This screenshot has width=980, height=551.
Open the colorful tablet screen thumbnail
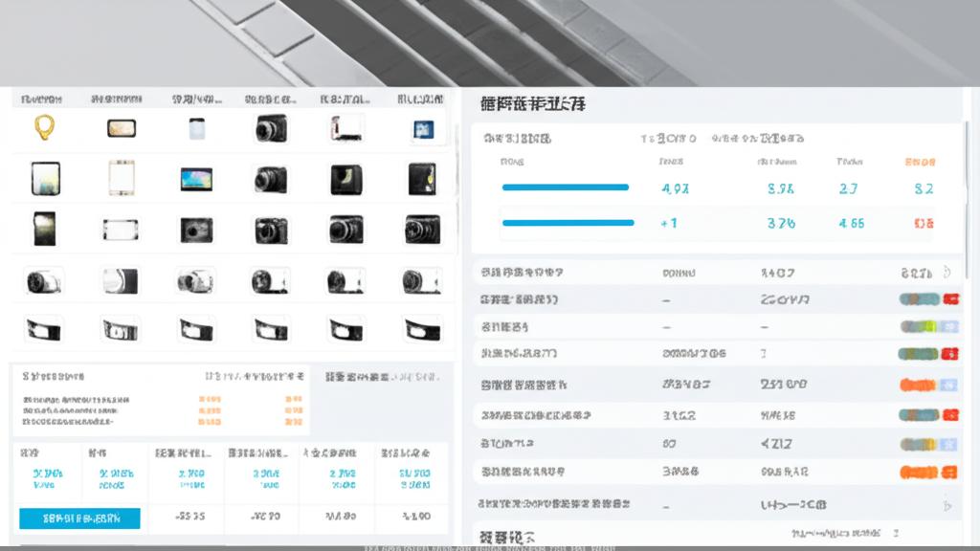click(196, 179)
